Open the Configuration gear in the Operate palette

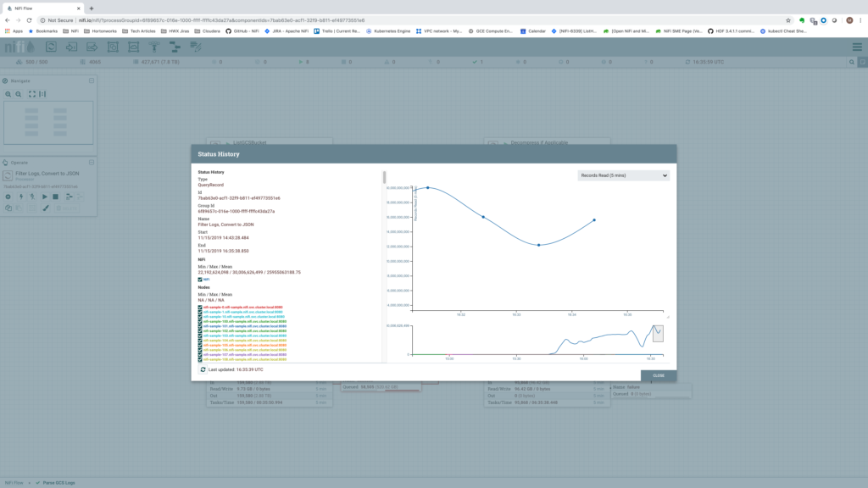8,197
